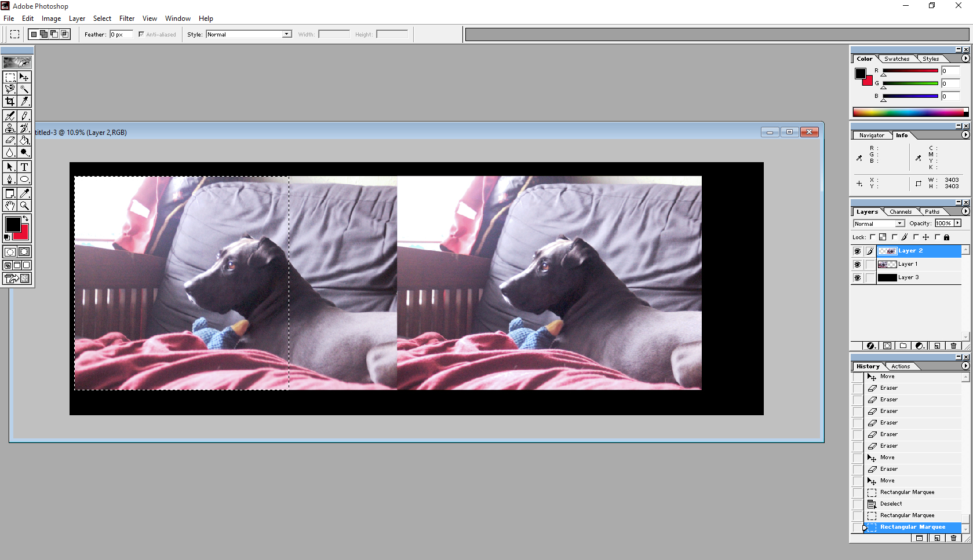The image size is (973, 560).
Task: Open the layer blend mode dropdown
Action: coord(899,224)
